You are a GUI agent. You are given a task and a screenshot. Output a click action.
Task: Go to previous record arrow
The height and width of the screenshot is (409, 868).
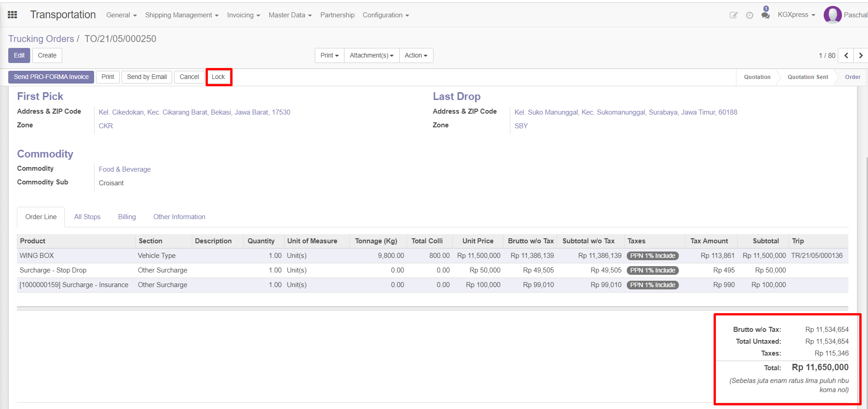[846, 55]
